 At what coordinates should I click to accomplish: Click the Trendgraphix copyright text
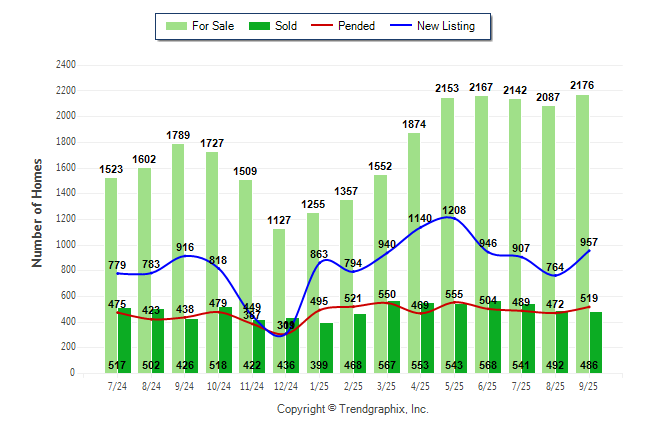pos(352,409)
